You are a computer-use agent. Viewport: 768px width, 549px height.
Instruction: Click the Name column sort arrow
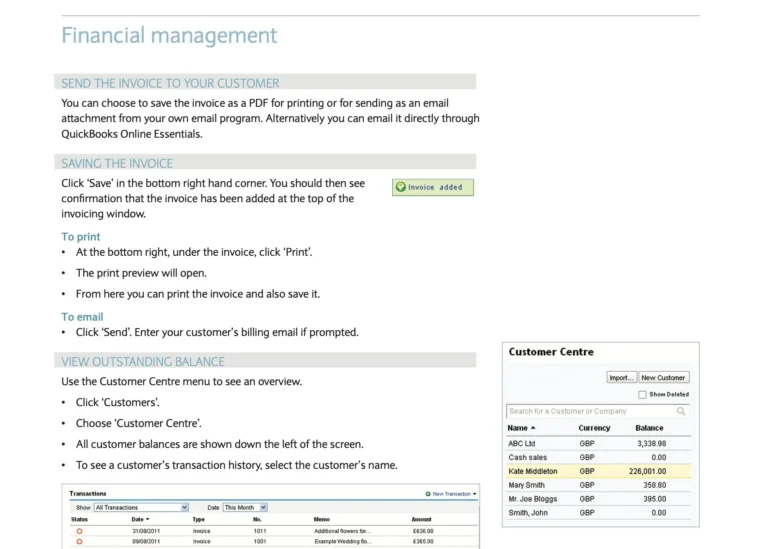pos(533,428)
